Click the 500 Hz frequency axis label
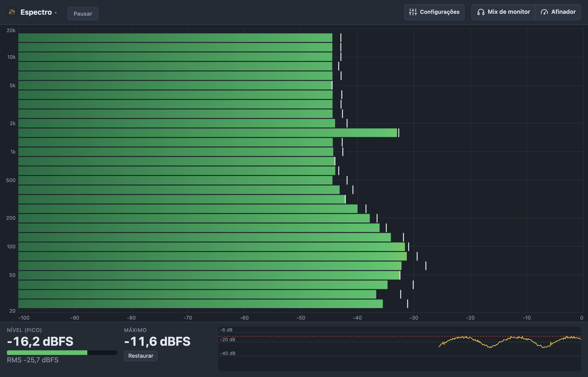 [x=11, y=181]
